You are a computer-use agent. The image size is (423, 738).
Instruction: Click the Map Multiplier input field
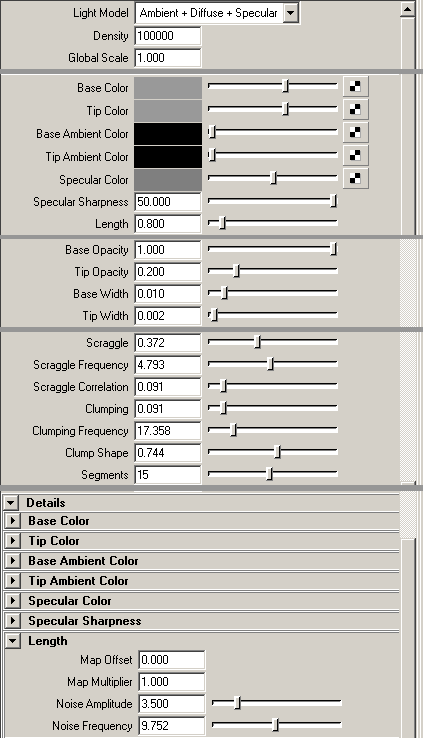[172, 682]
